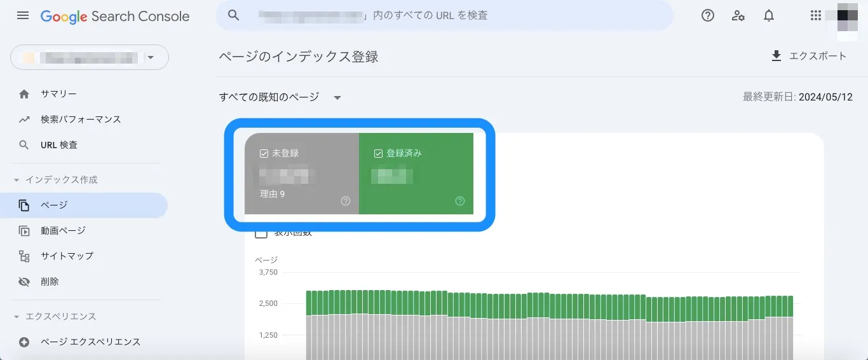
Task: Open the notifications bell
Action: [769, 16]
